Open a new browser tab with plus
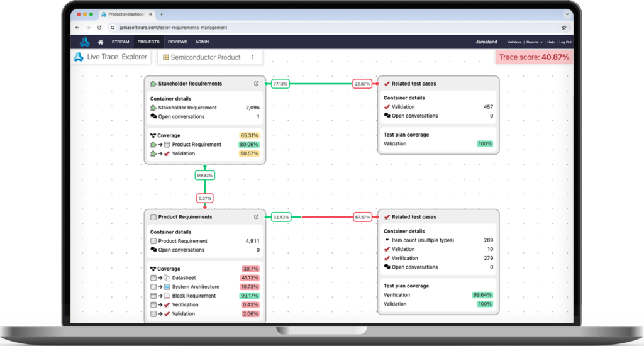The height and width of the screenshot is (346, 644). (x=162, y=14)
